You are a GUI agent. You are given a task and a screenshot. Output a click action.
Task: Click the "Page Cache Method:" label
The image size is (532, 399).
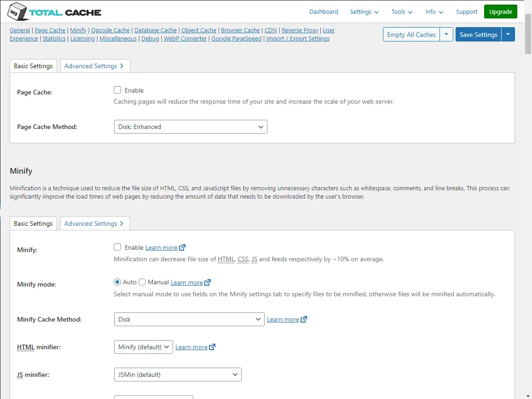pos(47,127)
